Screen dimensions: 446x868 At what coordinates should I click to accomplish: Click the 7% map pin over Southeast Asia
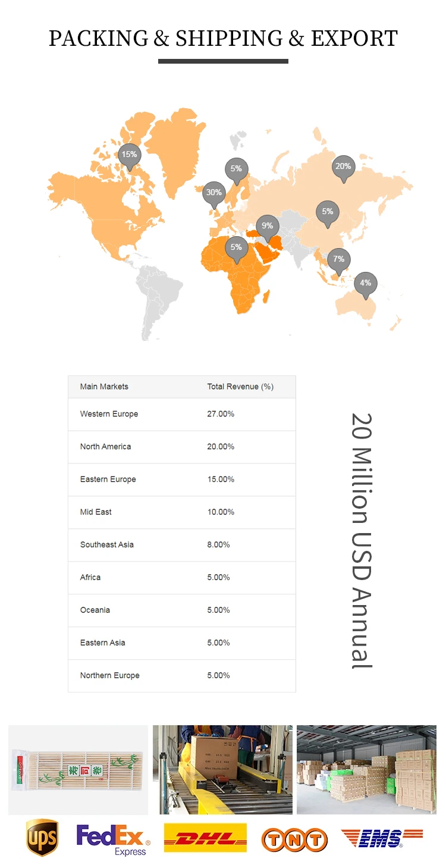(x=338, y=260)
